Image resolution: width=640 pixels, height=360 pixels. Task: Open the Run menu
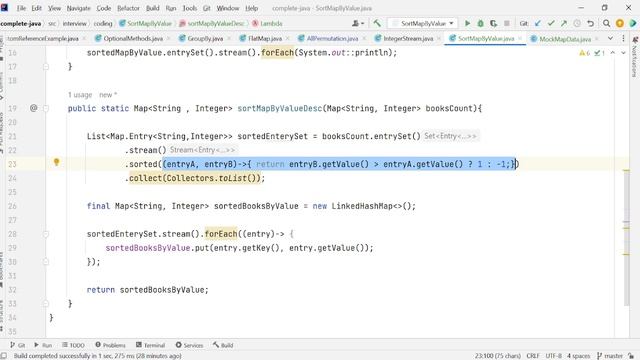[x=171, y=8]
